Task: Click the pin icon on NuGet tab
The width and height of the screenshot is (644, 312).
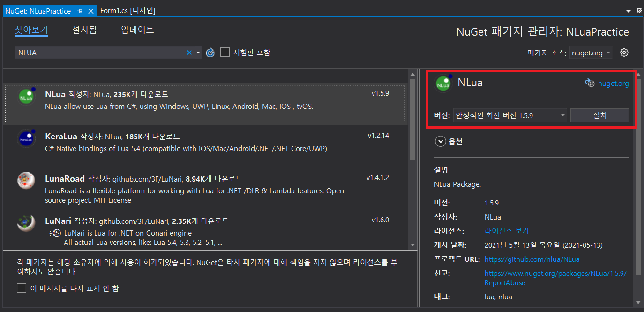Action: pos(80,11)
